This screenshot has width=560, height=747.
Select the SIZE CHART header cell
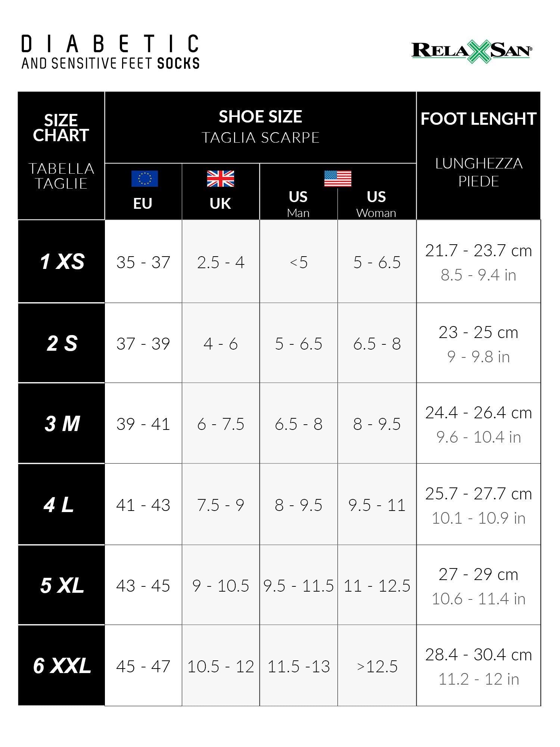click(x=61, y=128)
